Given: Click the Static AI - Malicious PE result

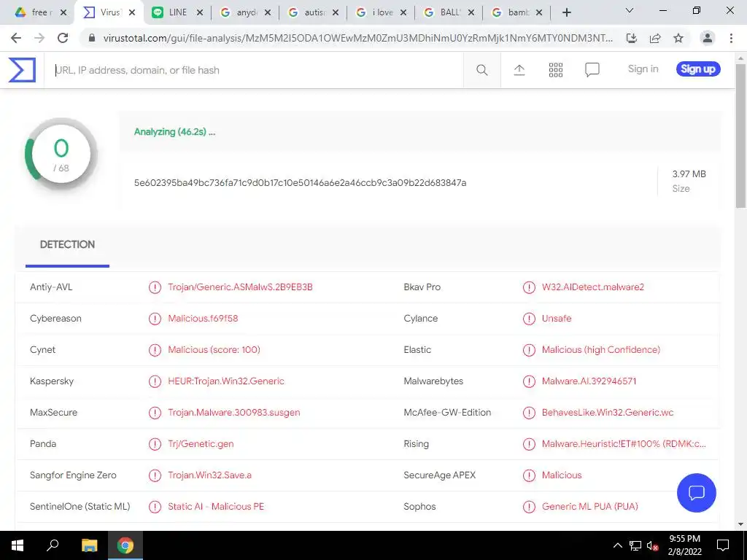Looking at the screenshot, I should click(x=216, y=506).
